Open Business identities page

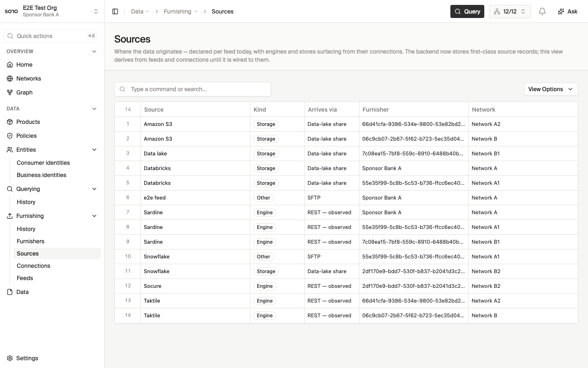tap(41, 175)
